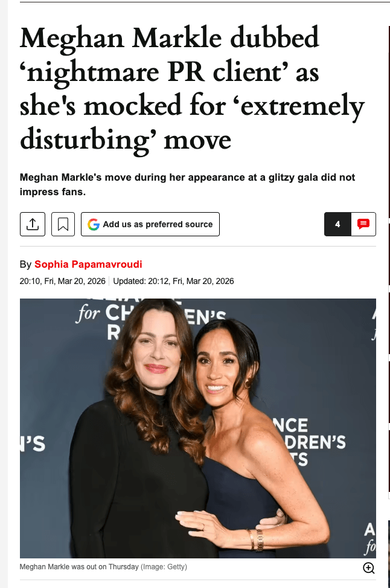Click the caption 'Meghan Markle was out on Thursday'
Screen dimensions: 390x588
pos(79,567)
